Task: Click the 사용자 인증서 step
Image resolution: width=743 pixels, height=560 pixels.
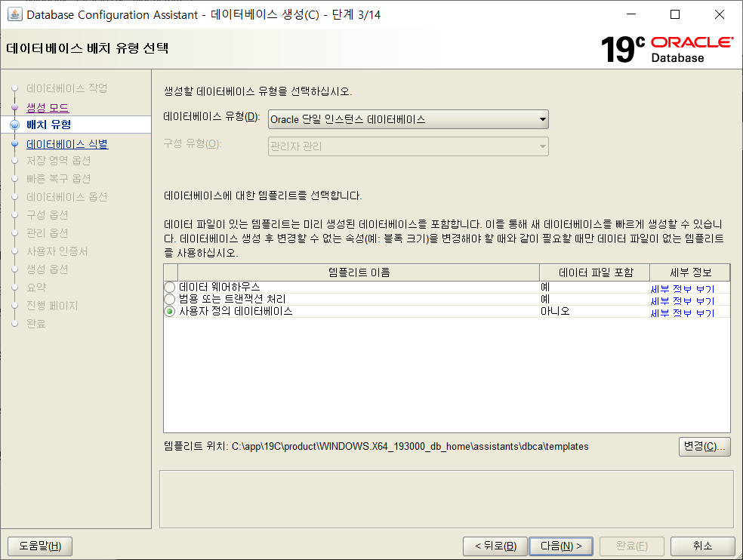Action: pyautogui.click(x=57, y=251)
